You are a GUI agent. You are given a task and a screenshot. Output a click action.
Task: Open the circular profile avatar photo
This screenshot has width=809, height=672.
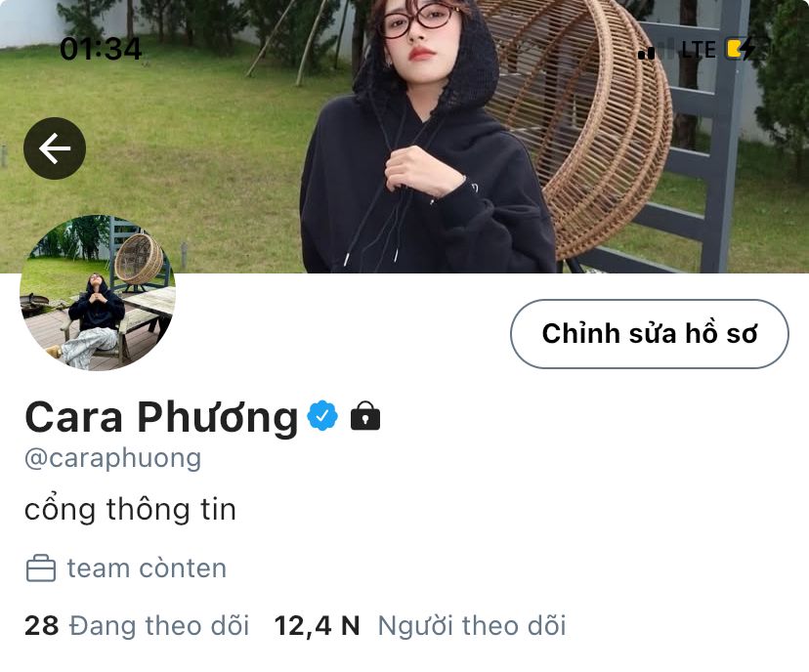[x=98, y=292]
